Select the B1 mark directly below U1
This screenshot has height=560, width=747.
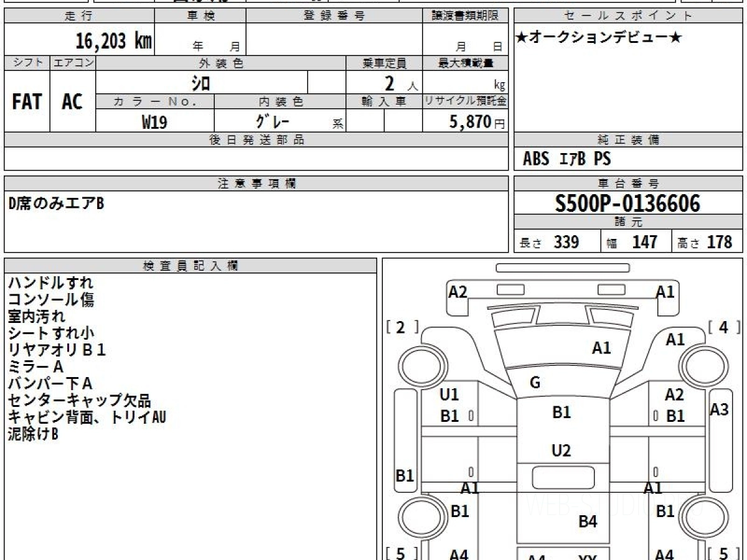[449, 416]
